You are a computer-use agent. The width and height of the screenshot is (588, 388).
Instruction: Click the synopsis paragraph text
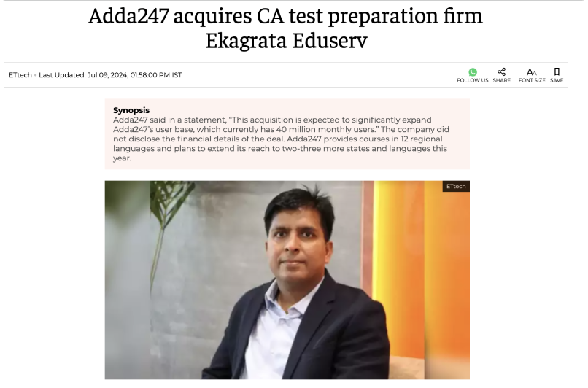click(x=282, y=139)
